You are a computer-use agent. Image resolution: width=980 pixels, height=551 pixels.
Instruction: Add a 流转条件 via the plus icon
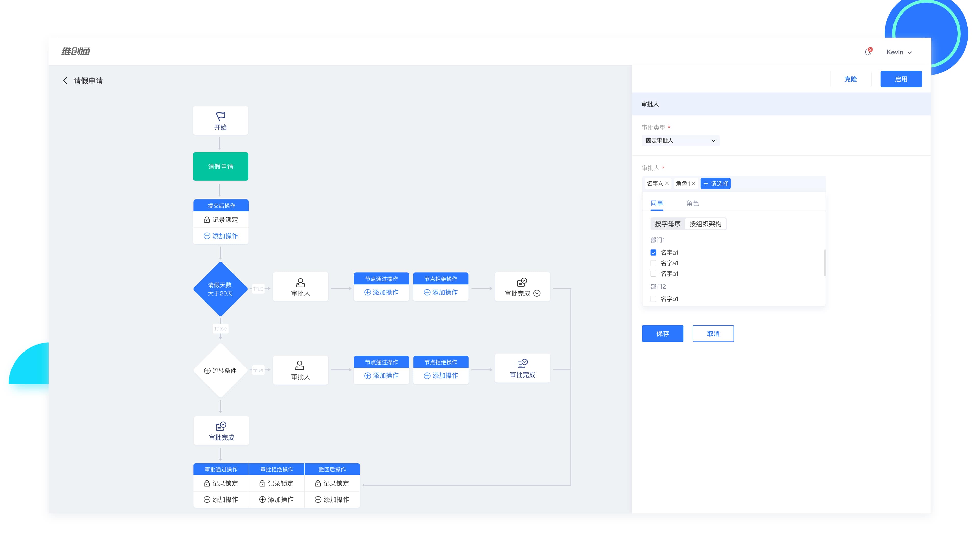click(x=207, y=371)
